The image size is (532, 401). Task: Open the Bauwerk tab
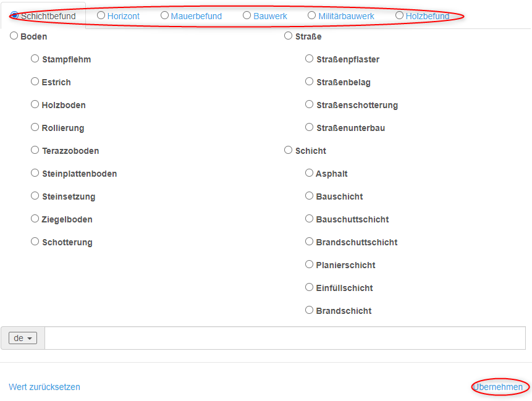pyautogui.click(x=265, y=15)
